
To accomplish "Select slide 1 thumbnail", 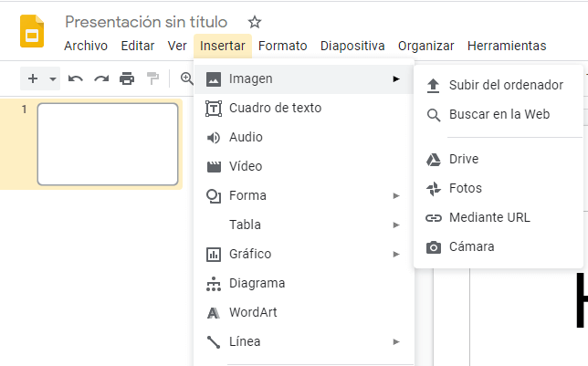I will coord(108,144).
